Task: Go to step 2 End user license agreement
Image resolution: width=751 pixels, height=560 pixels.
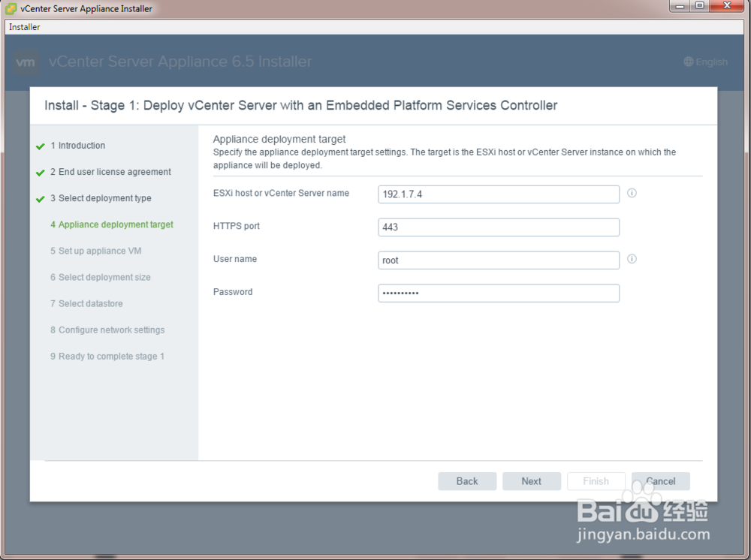Action: pyautogui.click(x=110, y=172)
